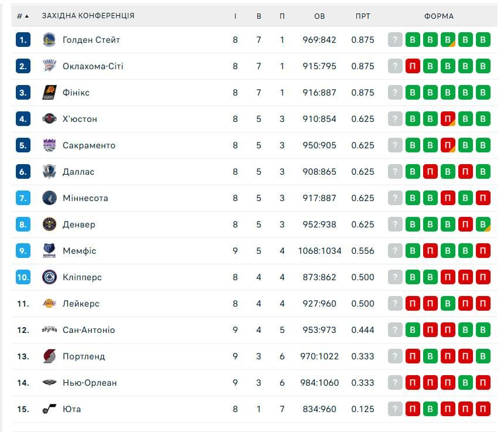Viewport: 504px width, 432px height.
Task: Click the Houston Rockets logo
Action: pos(49,119)
